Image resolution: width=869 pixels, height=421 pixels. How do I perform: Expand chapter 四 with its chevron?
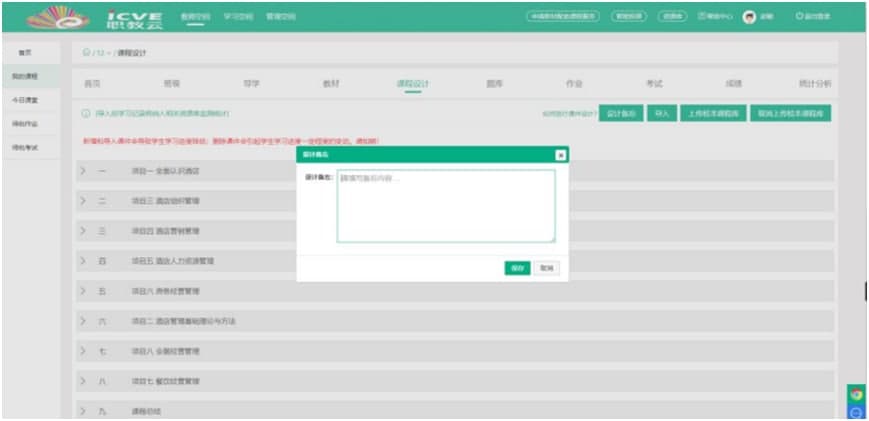tap(83, 261)
